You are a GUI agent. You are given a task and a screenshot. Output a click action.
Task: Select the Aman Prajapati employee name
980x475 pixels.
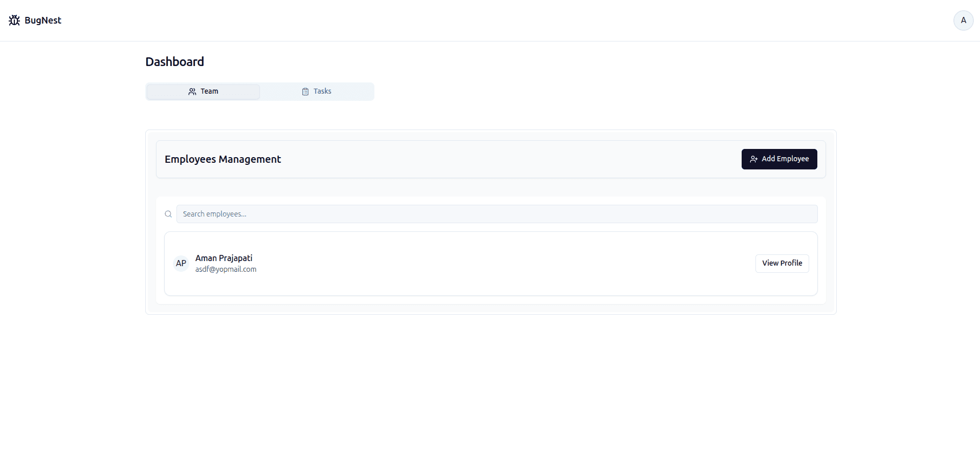pos(224,258)
